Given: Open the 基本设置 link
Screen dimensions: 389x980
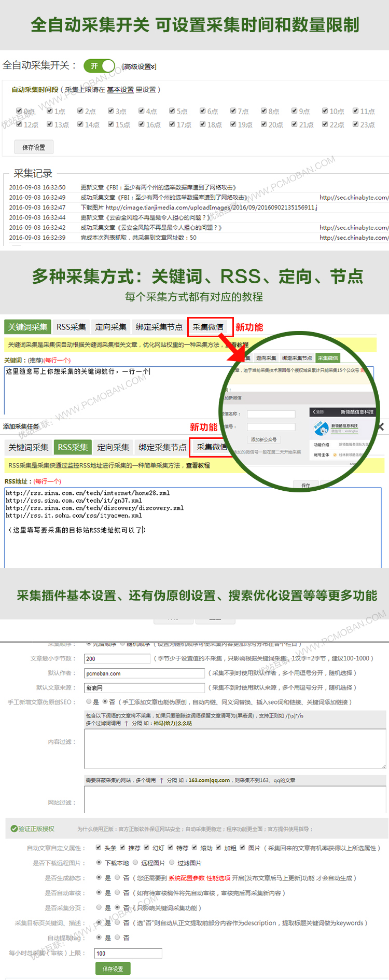Looking at the screenshot, I should (x=120, y=90).
